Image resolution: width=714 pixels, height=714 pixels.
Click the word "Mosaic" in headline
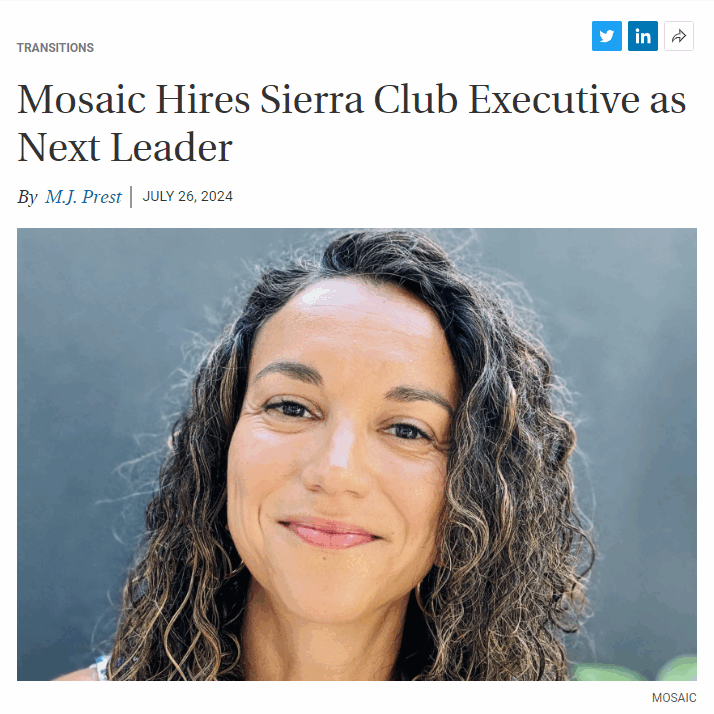82,99
